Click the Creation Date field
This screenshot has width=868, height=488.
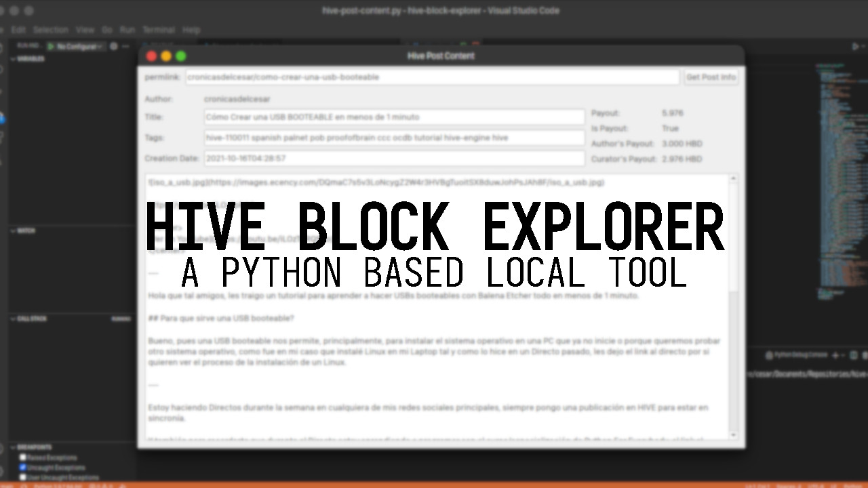(394, 159)
